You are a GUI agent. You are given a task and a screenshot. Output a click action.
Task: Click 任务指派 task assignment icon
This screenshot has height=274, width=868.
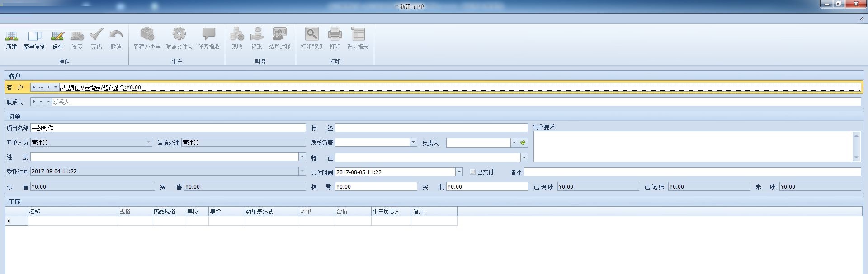[208, 34]
